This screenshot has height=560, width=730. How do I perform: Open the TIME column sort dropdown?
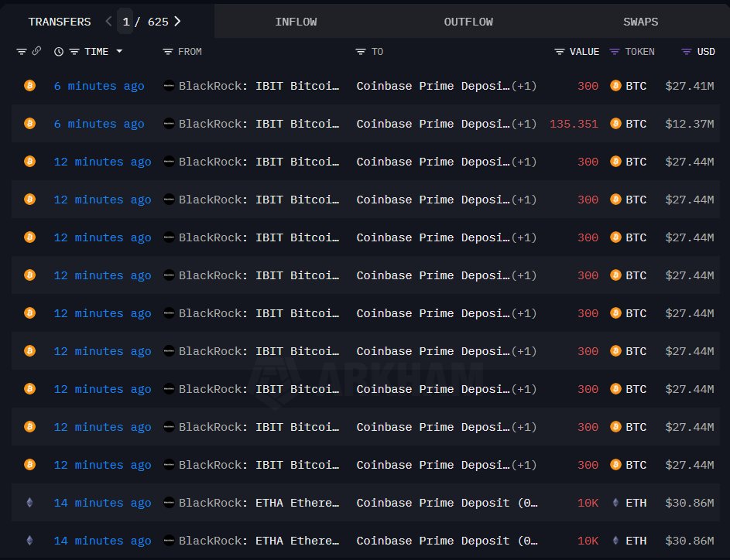tap(120, 51)
